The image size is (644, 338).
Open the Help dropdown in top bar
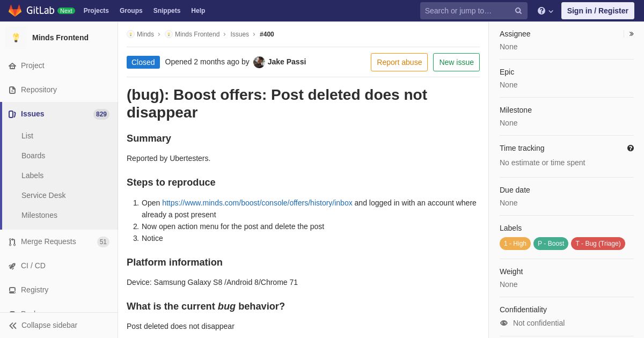(x=545, y=11)
